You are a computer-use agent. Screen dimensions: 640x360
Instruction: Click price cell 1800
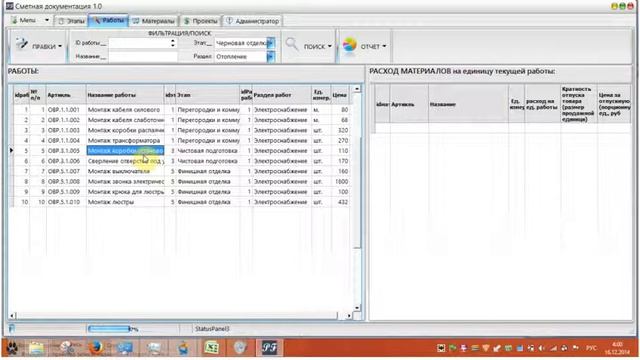tap(340, 181)
